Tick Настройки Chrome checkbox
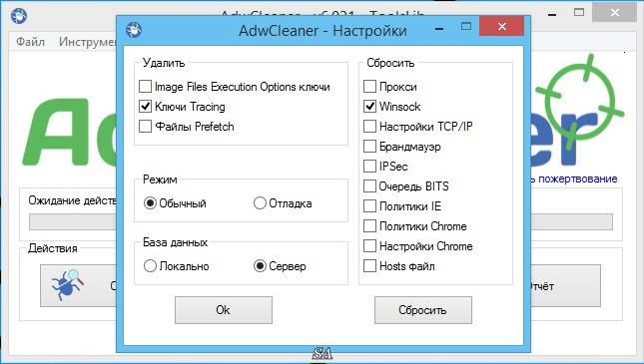 [x=369, y=246]
